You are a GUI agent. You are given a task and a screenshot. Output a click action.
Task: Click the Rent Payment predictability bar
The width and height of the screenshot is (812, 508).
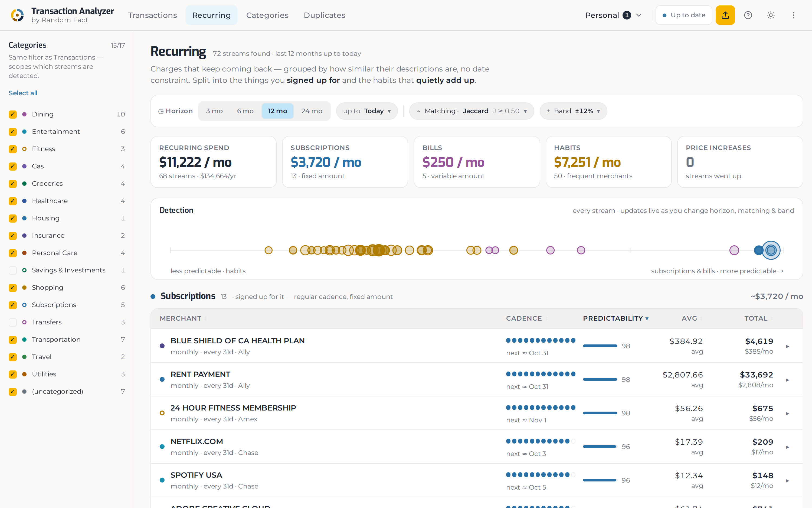[600, 379]
